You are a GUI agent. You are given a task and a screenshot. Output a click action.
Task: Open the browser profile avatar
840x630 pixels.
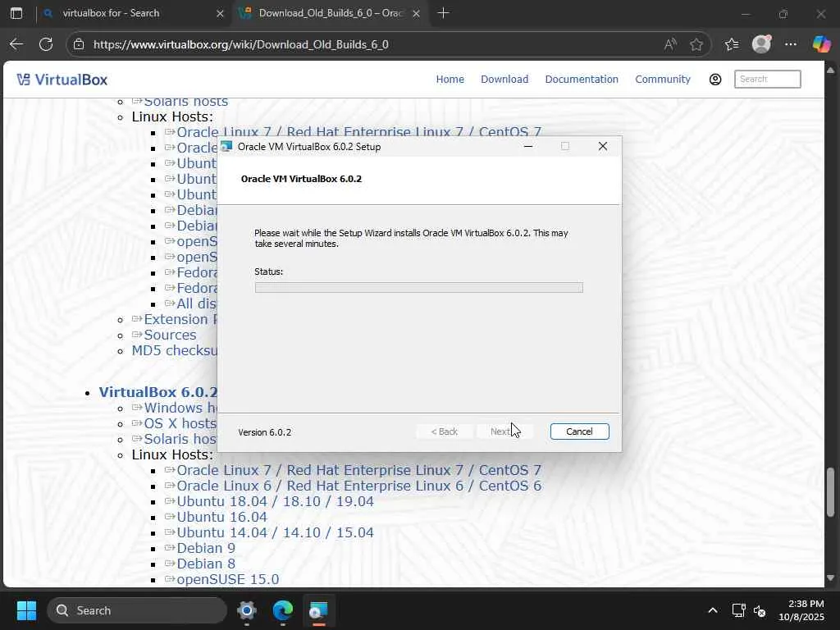(761, 44)
